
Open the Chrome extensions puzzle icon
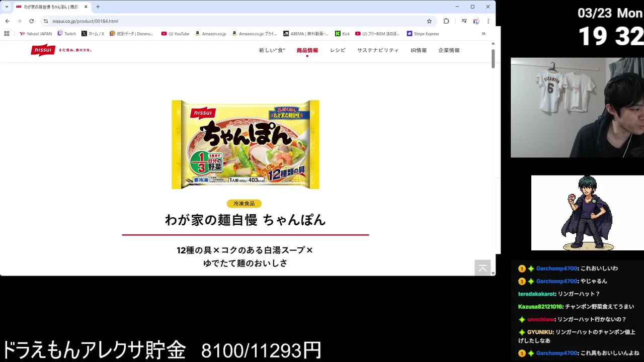click(446, 21)
